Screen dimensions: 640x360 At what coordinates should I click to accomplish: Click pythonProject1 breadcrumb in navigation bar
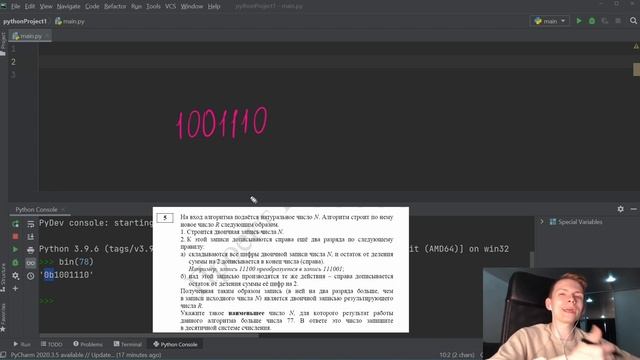pyautogui.click(x=25, y=21)
